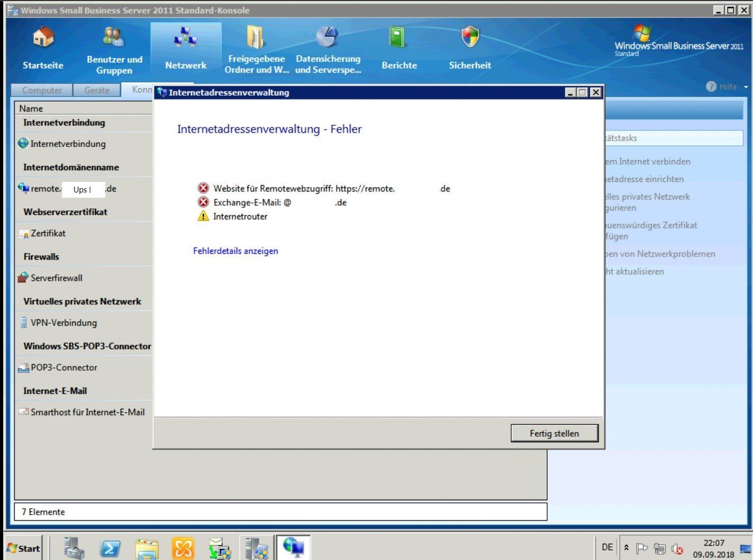Click the network tray icon
Image resolution: width=753 pixels, height=560 pixels.
[x=659, y=548]
